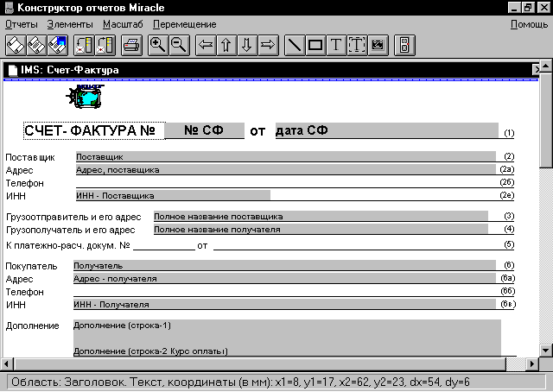This screenshot has height=392, width=553.
Task: Select the rectangle drawing tool
Action: coord(315,44)
